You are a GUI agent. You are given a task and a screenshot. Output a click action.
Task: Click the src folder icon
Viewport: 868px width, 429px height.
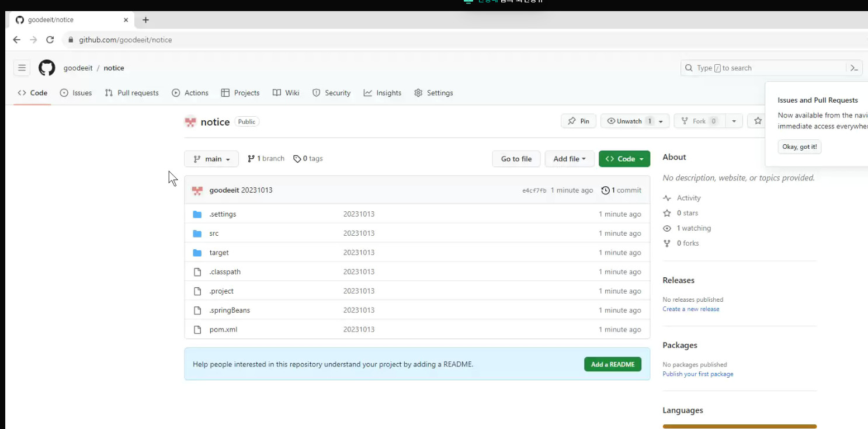pyautogui.click(x=197, y=233)
